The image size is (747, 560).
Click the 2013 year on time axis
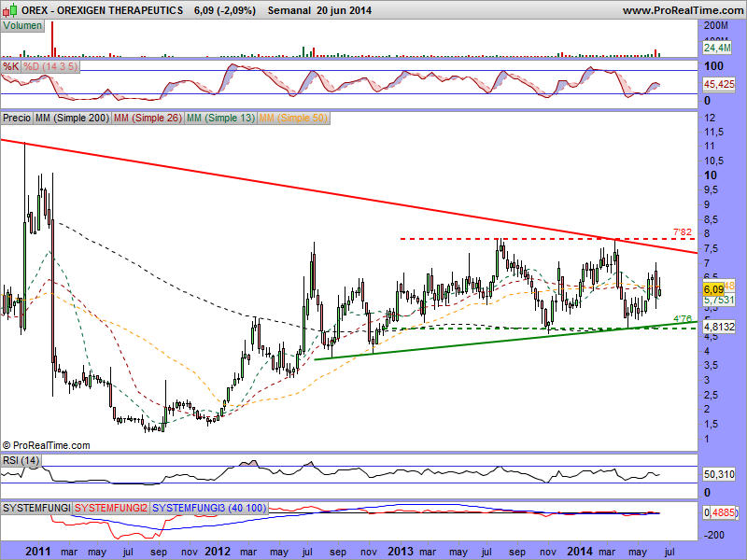(401, 552)
